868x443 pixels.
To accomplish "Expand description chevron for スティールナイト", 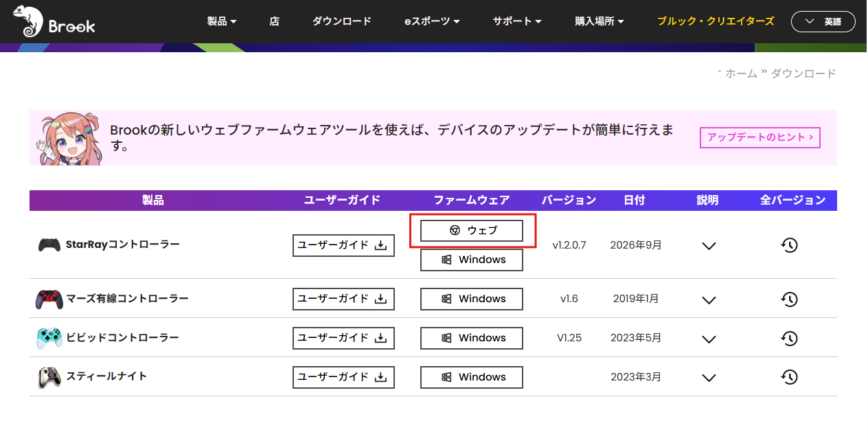I will 709,378.
